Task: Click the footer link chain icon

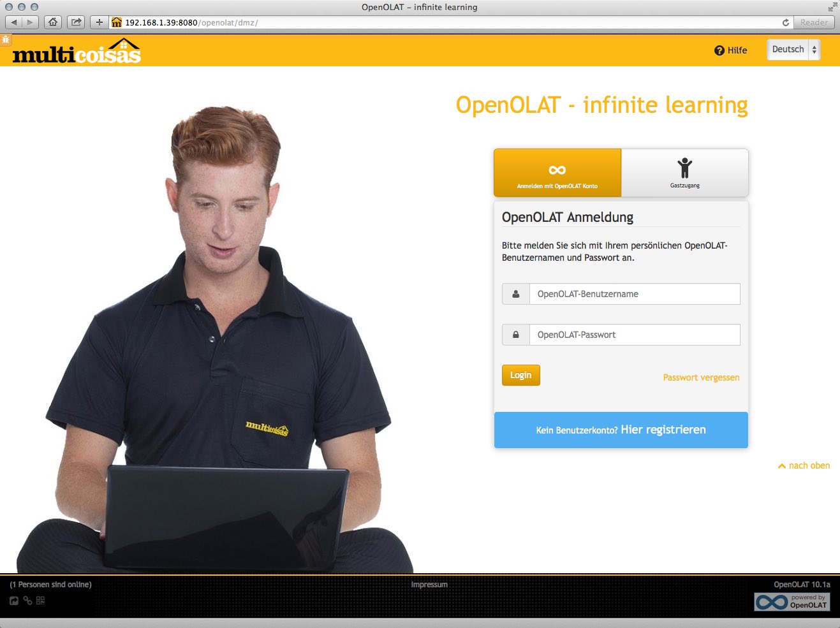Action: [27, 601]
